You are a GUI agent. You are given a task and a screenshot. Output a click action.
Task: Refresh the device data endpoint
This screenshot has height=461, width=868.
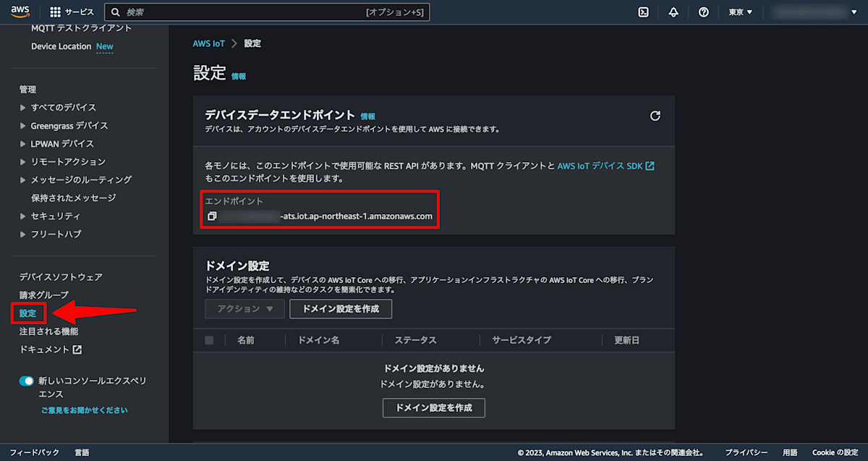[655, 116]
